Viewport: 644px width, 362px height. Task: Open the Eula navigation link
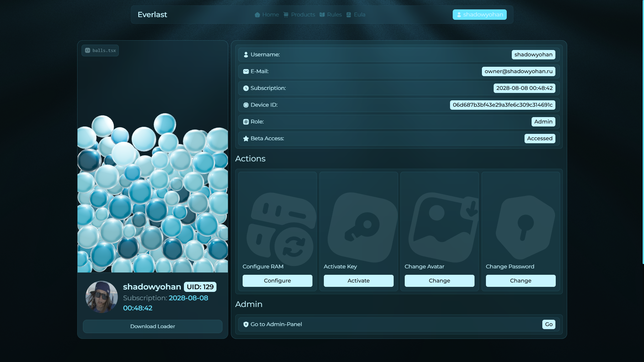(x=356, y=15)
